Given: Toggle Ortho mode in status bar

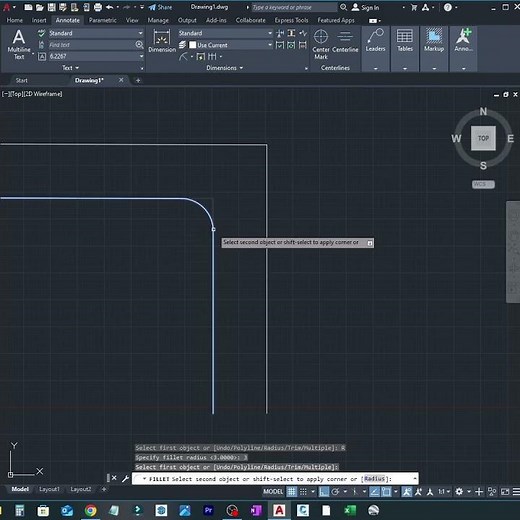Looking at the screenshot, I should (324, 492).
